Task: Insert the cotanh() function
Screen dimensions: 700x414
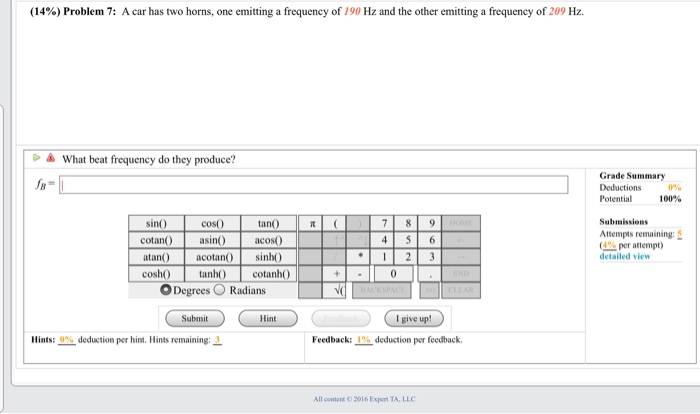Action: pyautogui.click(x=269, y=272)
